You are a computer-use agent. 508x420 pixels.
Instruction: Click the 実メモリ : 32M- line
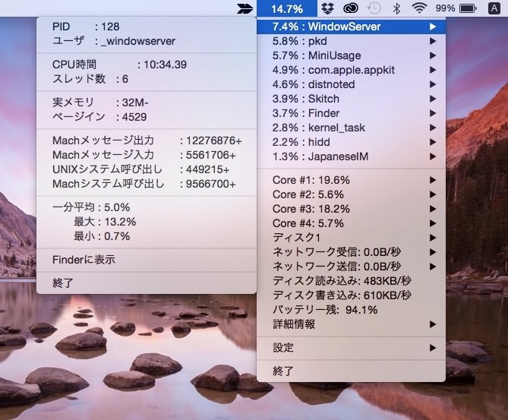click(x=147, y=103)
